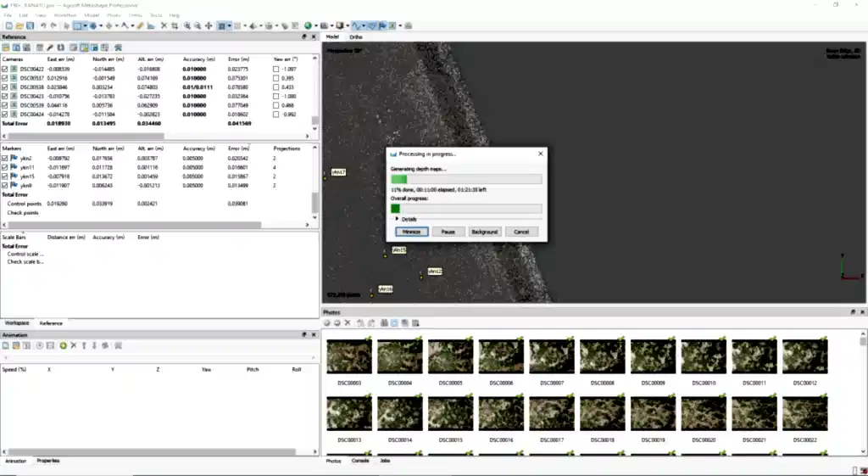Toggle the checkbox for camera DSC00539
This screenshot has width=868, height=476.
6,104
